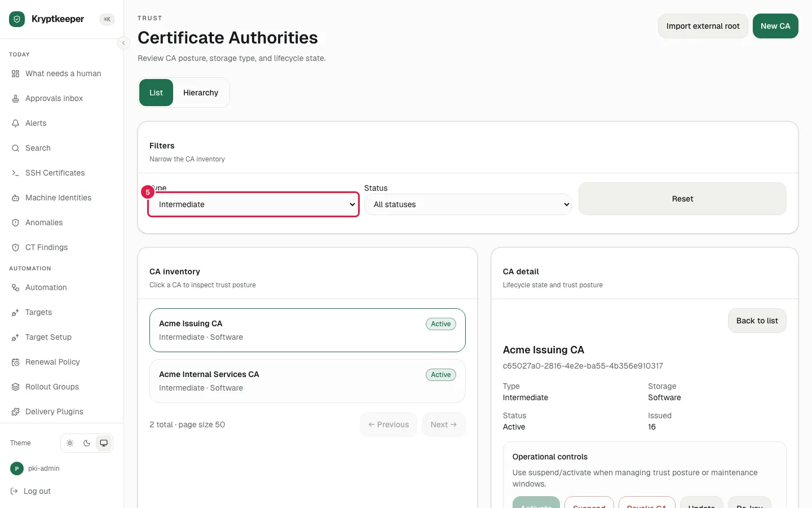Select the Rollout Groups layers icon
This screenshot has width=812, height=508.
[x=15, y=387]
